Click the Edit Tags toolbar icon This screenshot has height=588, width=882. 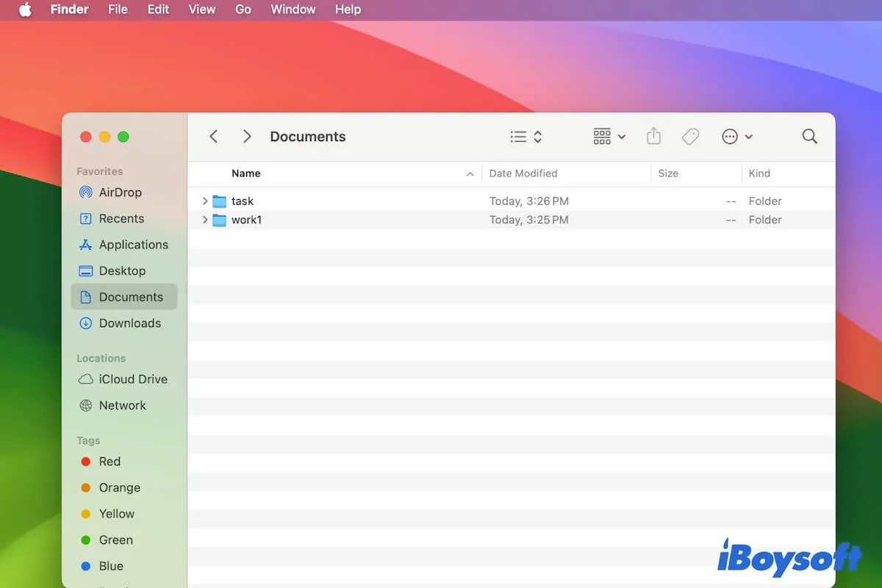[x=690, y=137]
